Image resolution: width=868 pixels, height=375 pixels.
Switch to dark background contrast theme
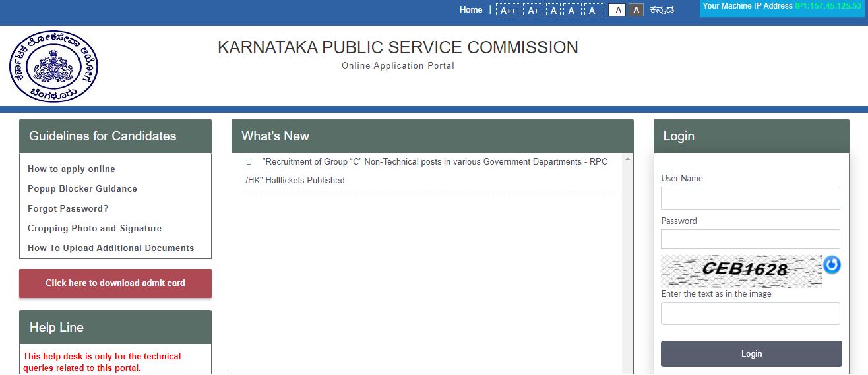pos(636,10)
